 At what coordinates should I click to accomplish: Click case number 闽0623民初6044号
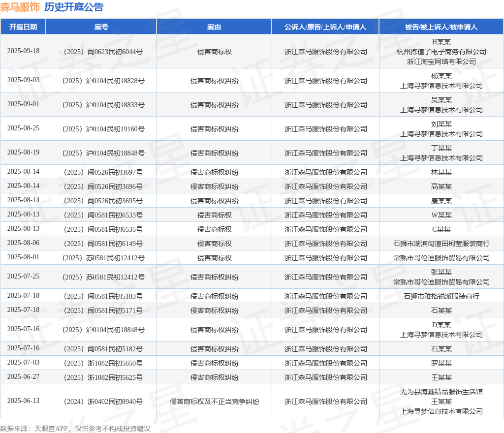pos(103,52)
